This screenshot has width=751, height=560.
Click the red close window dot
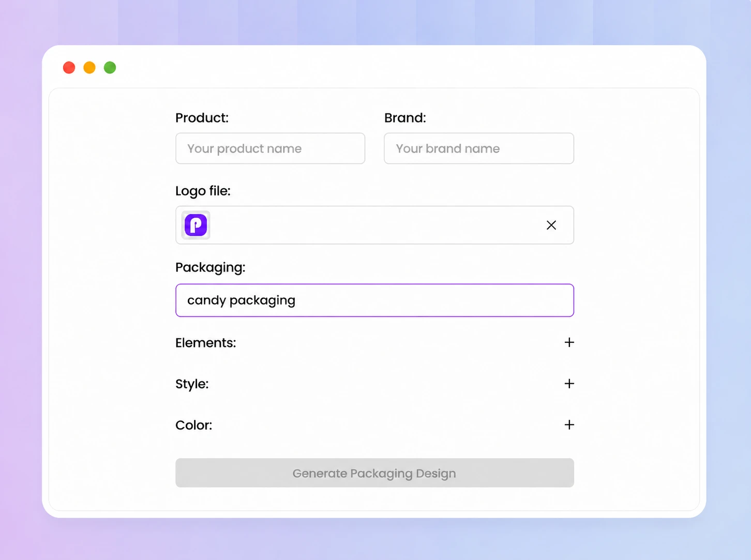coord(69,68)
